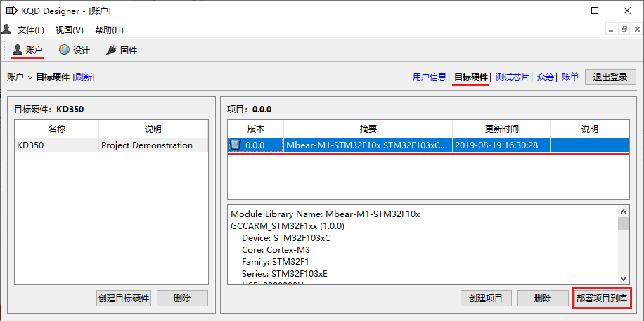Click the KQD Designer title bar logo icon

tap(11, 11)
